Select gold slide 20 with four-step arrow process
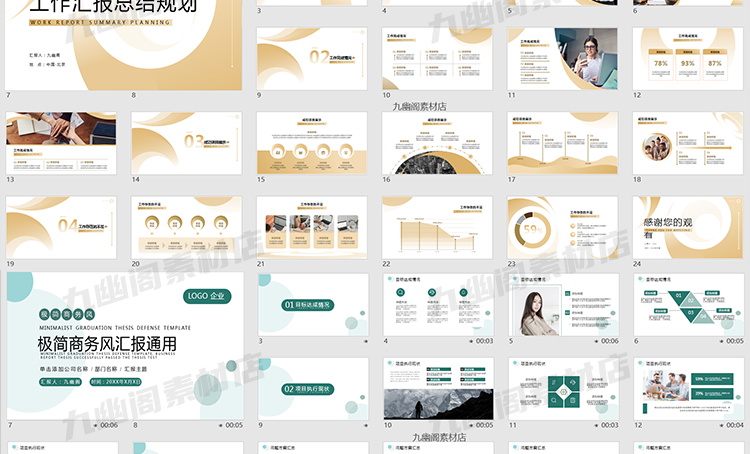Image resolution: width=750 pixels, height=454 pixels. [187, 227]
